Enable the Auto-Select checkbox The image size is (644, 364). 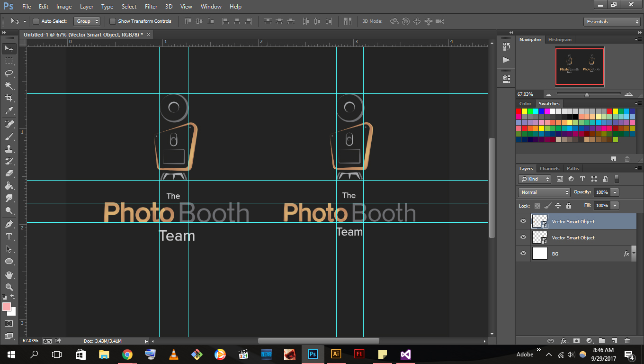[36, 21]
